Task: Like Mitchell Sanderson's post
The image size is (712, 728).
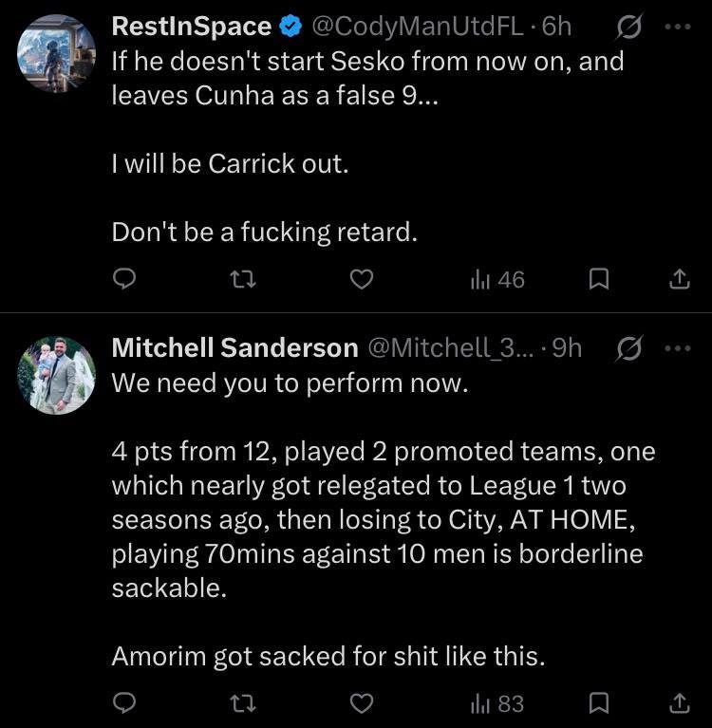Action: tap(362, 703)
